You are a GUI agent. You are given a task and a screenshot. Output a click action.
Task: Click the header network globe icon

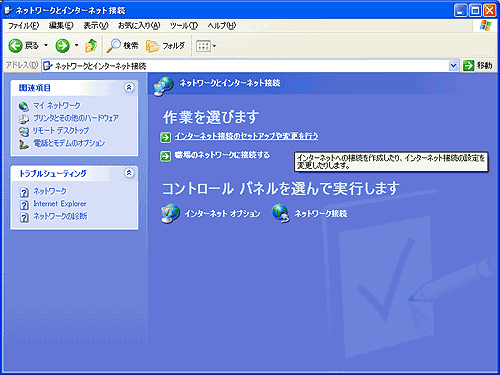click(x=163, y=86)
